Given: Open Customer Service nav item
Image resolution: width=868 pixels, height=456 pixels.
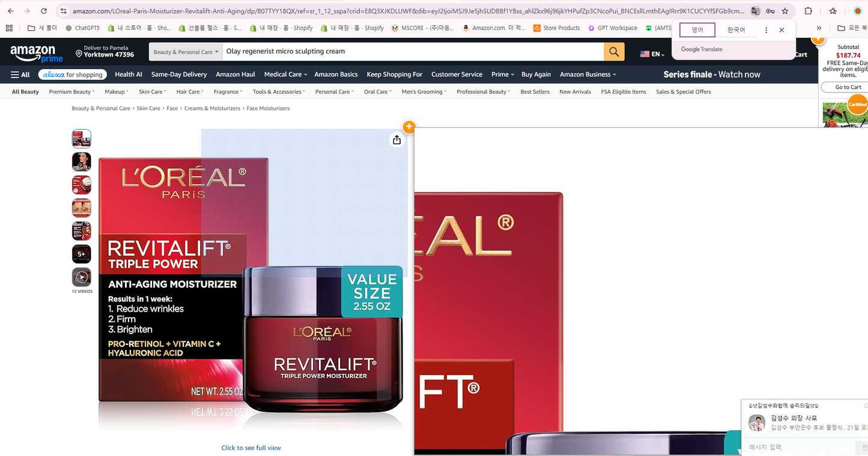Looking at the screenshot, I should [457, 74].
